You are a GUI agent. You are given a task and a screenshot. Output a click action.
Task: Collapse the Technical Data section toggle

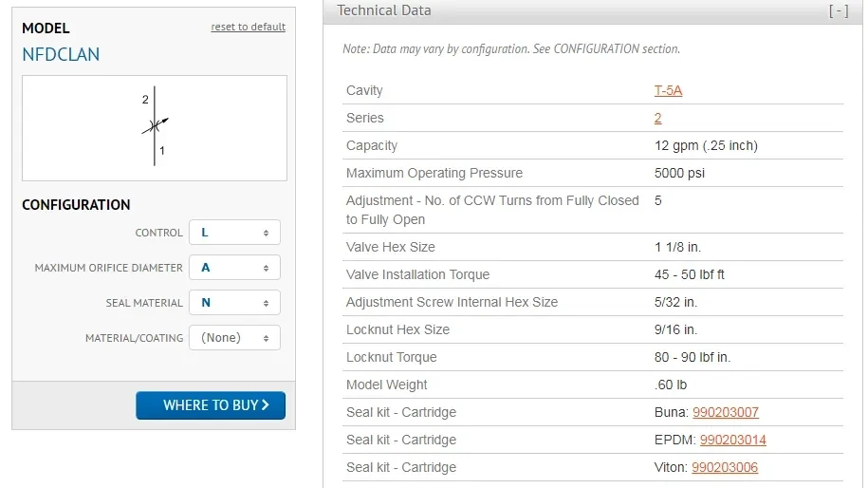pyautogui.click(x=838, y=11)
